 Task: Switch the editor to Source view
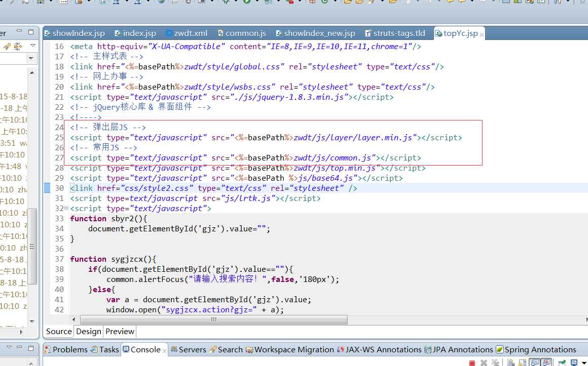[59, 332]
